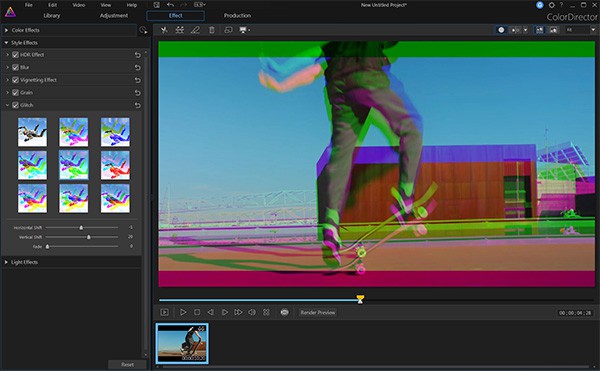Reset the Blur effect with its undo arrow
Image resolution: width=600 pixels, height=371 pixels.
click(x=137, y=68)
